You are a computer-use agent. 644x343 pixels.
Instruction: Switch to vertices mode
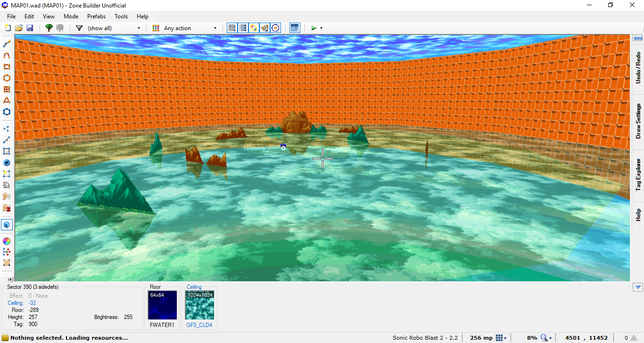tap(7, 129)
